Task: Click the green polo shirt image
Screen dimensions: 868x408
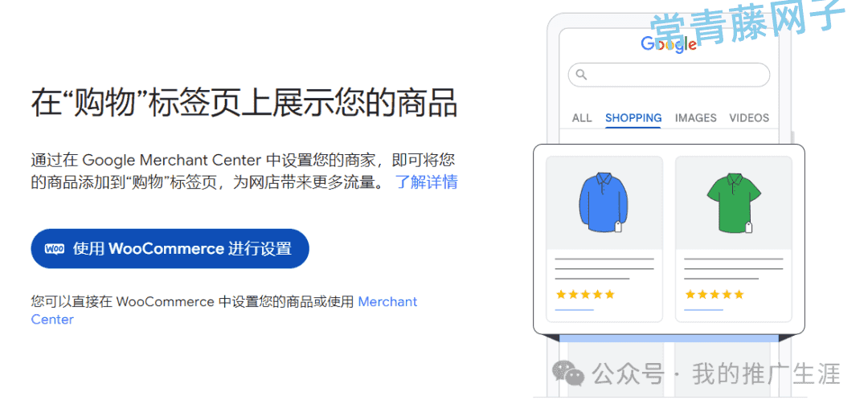Action: [734, 202]
